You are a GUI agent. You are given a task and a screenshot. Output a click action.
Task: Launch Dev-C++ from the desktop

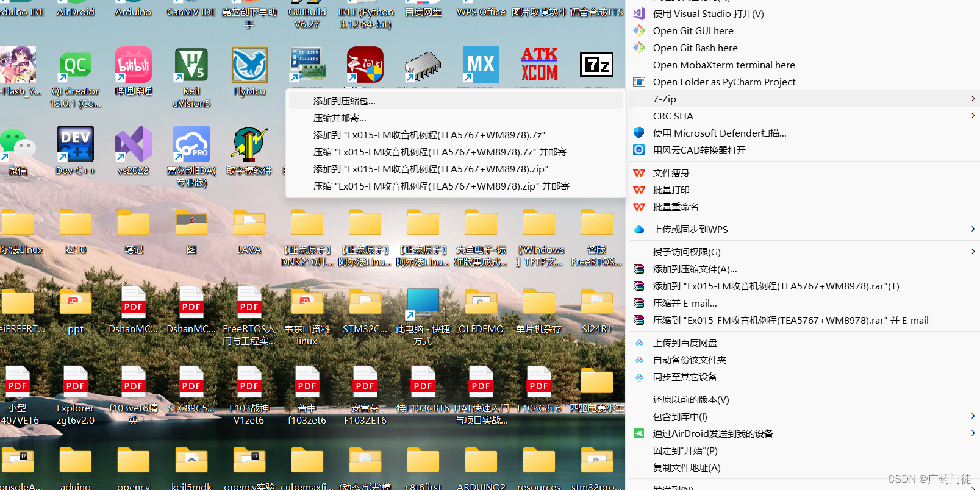(75, 144)
